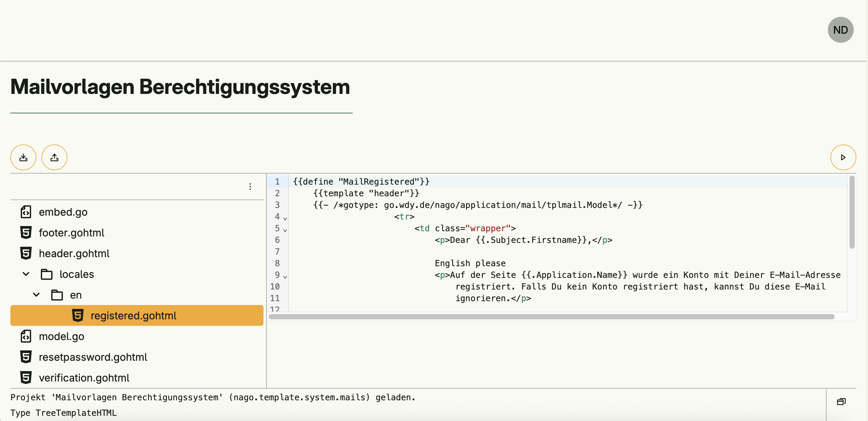
Task: Click the console window icon in status bar
Action: (841, 402)
